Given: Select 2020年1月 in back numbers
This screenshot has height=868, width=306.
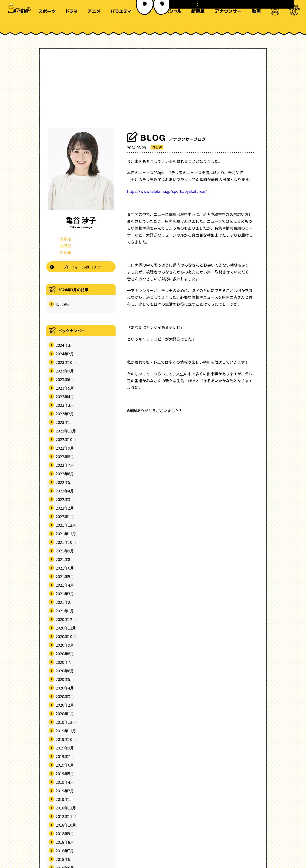Looking at the screenshot, I should click(64, 714).
